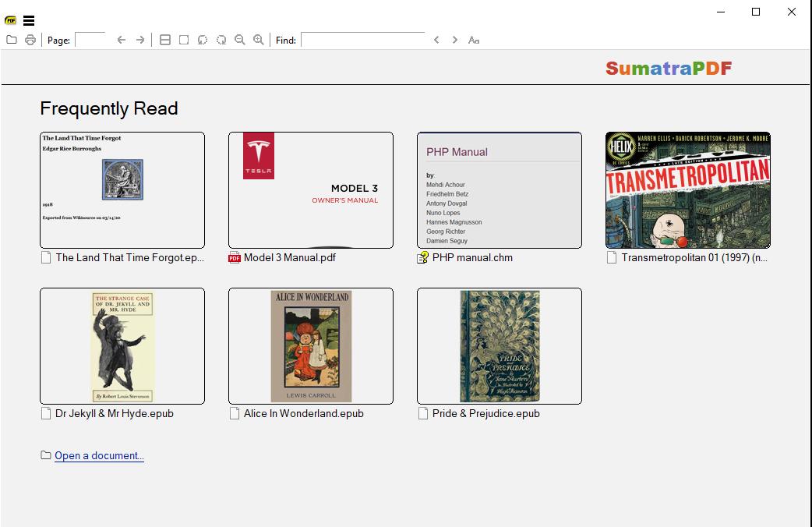Select the facing pages layout icon

point(164,40)
